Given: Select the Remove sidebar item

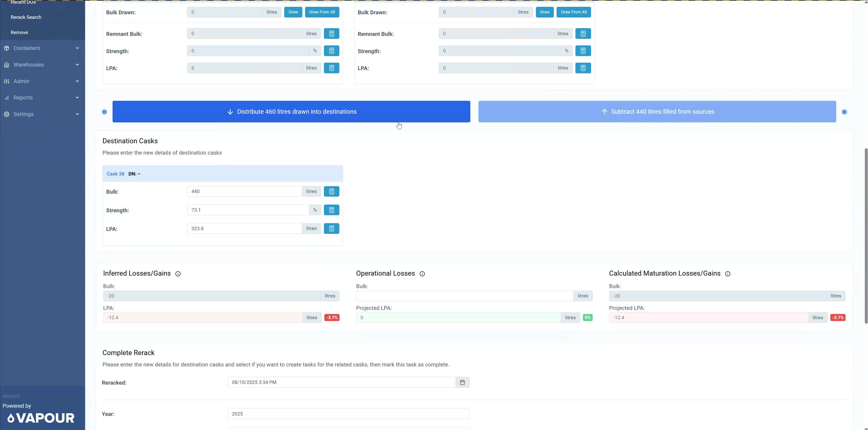Looking at the screenshot, I should click(19, 33).
